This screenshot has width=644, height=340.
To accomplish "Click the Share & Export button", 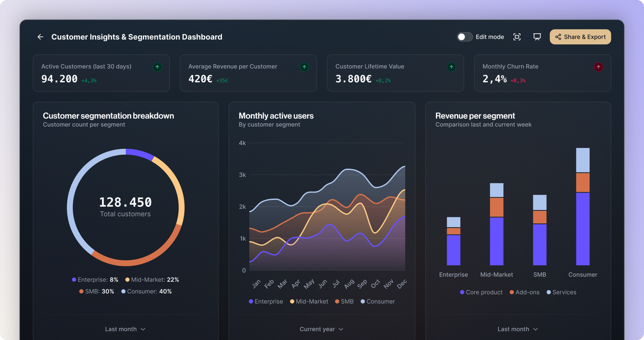I will pyautogui.click(x=580, y=37).
